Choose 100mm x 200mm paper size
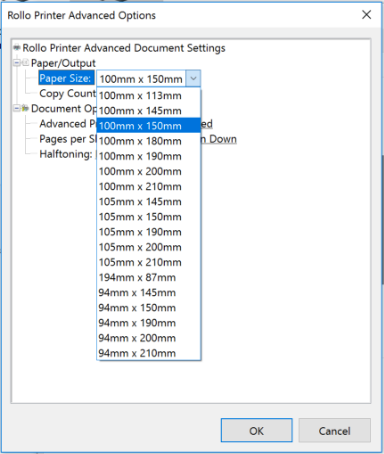 149,171
